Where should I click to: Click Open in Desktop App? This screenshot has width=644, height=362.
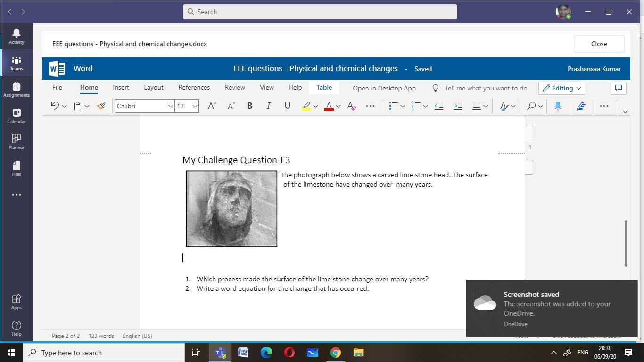(384, 88)
